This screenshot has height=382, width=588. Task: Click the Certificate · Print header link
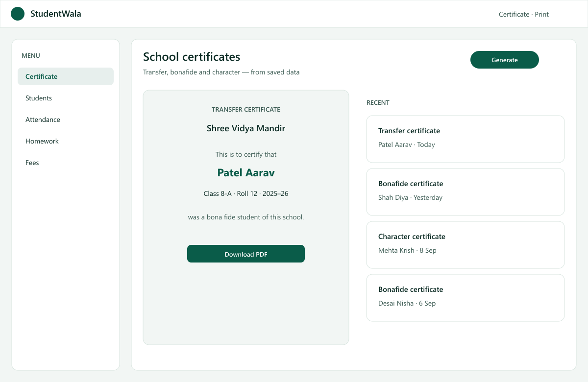tap(524, 14)
